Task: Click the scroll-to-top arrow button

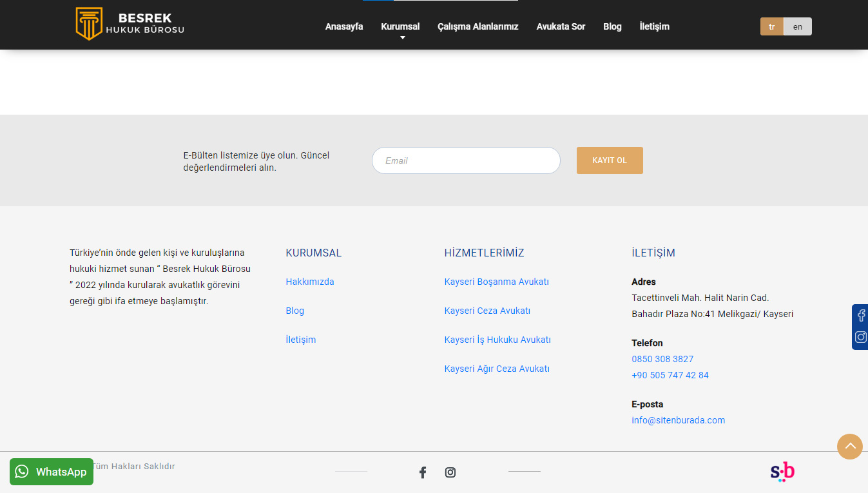Action: [850, 446]
